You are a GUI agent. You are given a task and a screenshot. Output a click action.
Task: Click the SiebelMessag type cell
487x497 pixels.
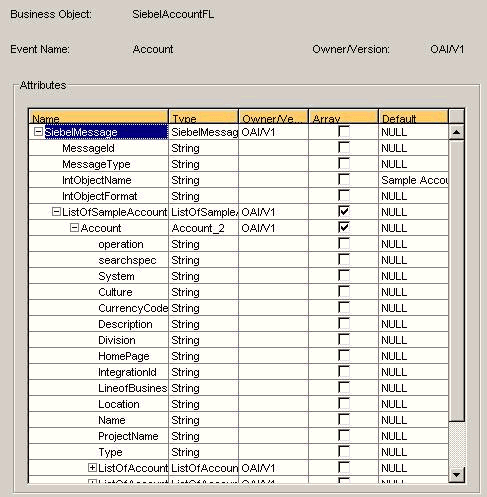[204, 132]
